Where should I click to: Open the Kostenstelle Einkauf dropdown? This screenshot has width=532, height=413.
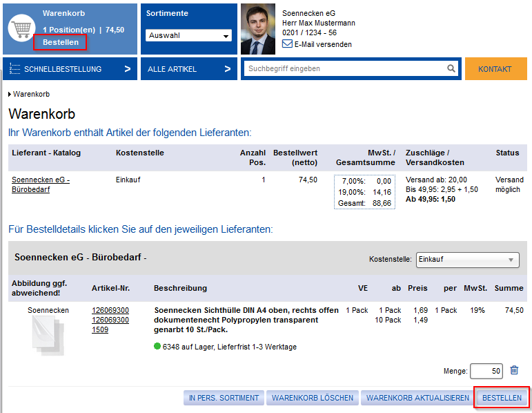(x=468, y=260)
